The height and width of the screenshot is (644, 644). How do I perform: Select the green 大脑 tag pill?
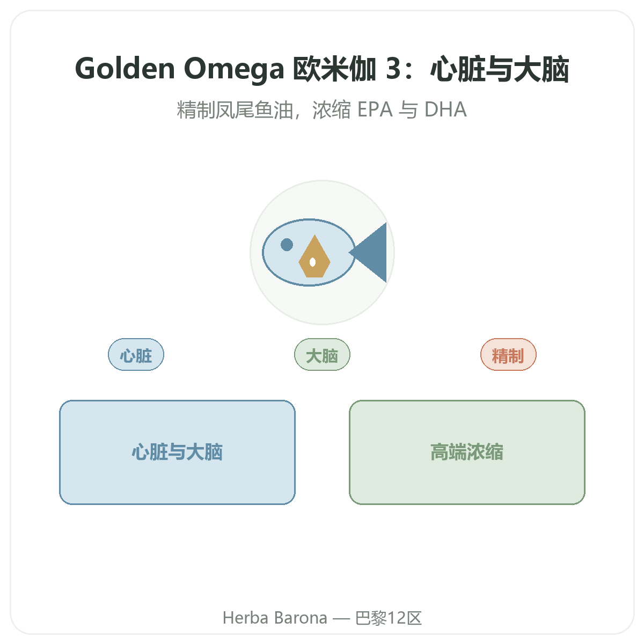322,355
